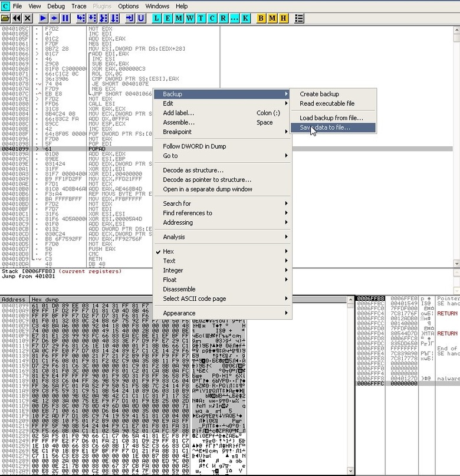Click the CPU window (C) toolbar button
460x476 pixels.
tap(212, 18)
